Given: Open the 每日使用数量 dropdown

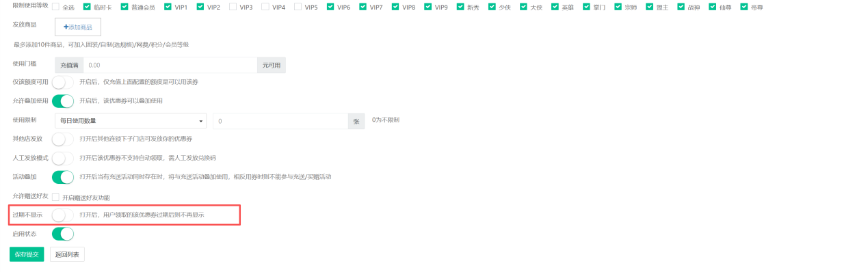Looking at the screenshot, I should pyautogui.click(x=131, y=121).
